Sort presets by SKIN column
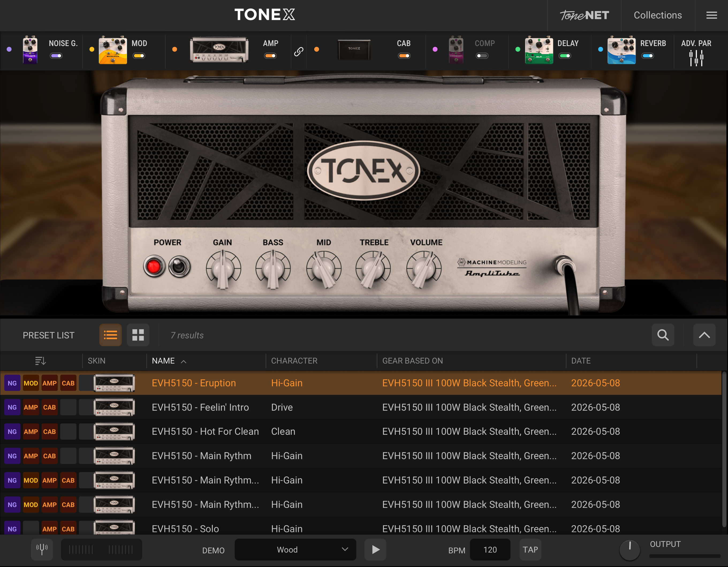Image resolution: width=728 pixels, height=567 pixels. tap(96, 361)
